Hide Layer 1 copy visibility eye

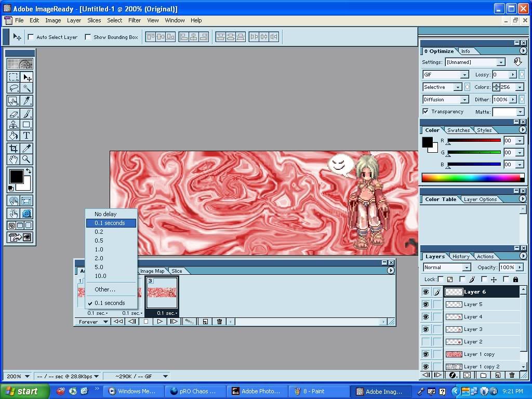tap(425, 354)
